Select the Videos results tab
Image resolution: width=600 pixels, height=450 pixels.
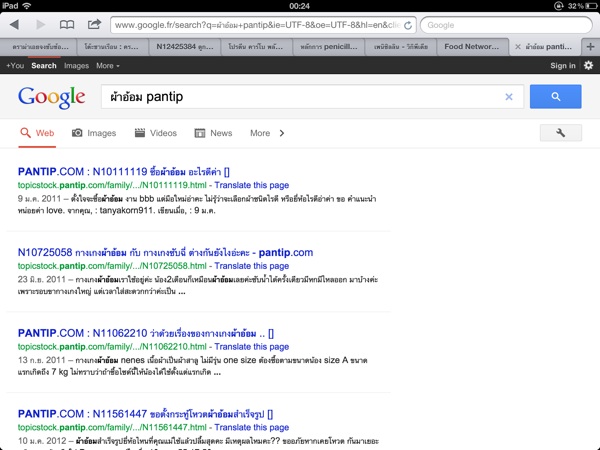(156, 133)
